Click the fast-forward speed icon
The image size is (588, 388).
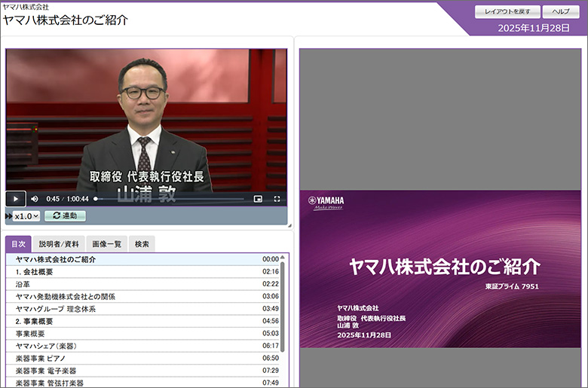(8, 216)
